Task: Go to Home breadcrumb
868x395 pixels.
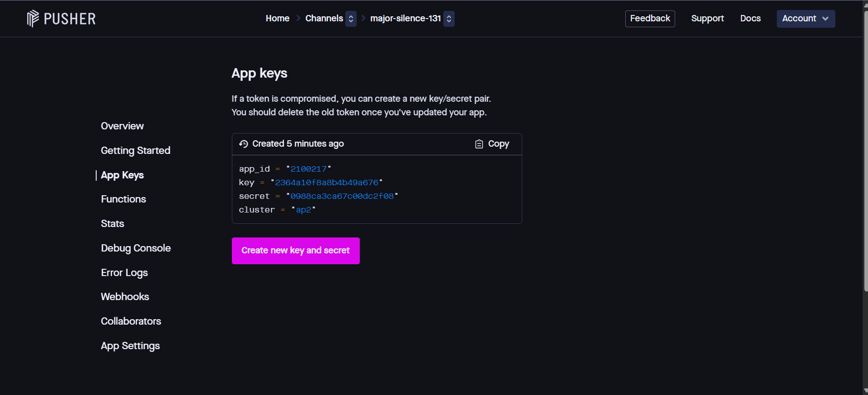Action: click(x=277, y=19)
